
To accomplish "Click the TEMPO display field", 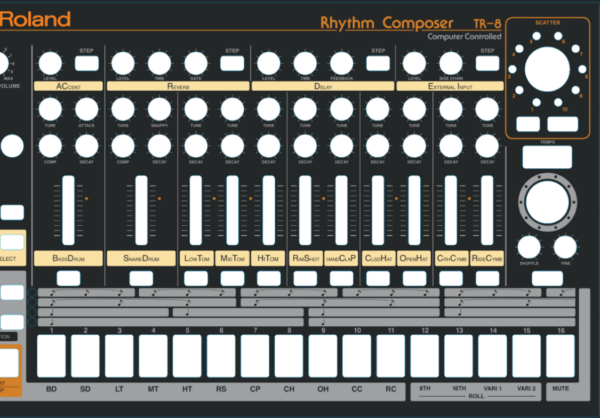I will 547,157.
